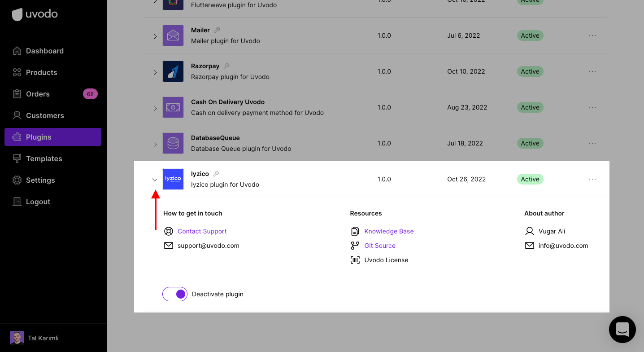The width and height of the screenshot is (644, 352).
Task: Open the Contact Support link
Action: [x=202, y=231]
